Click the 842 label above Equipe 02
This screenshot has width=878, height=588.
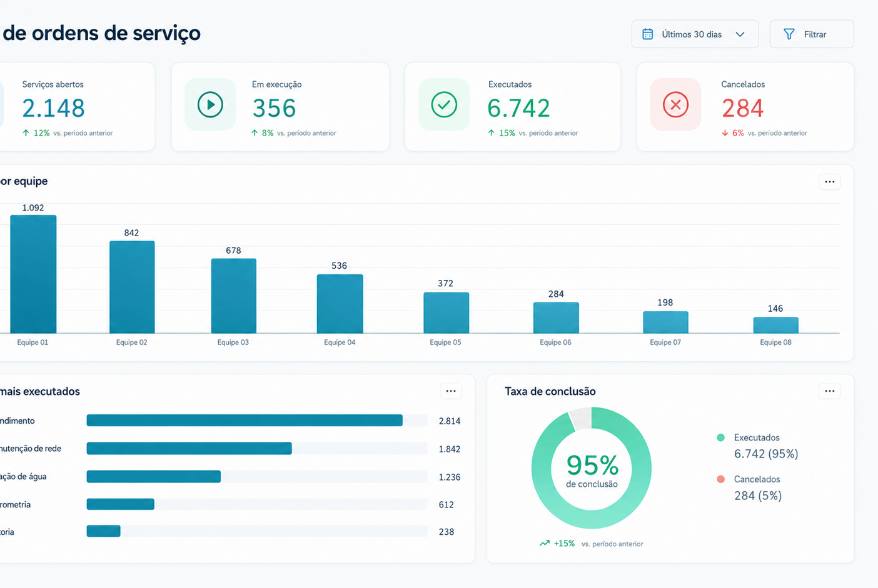coord(131,233)
